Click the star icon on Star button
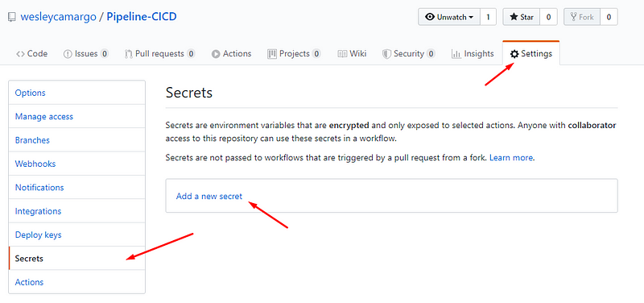Viewport: 644px width, 303px height. [514, 17]
